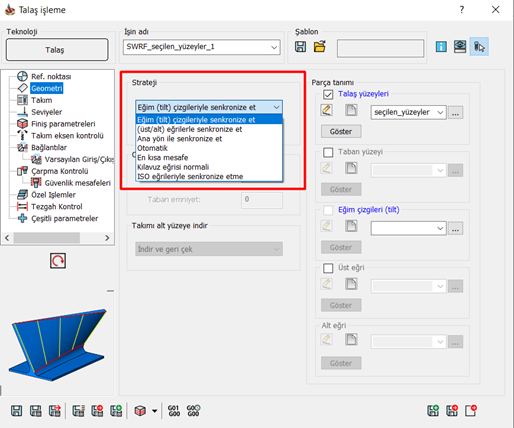The image size is (514, 428).
Task: Click the Talaş technology button
Action: pyautogui.click(x=57, y=50)
